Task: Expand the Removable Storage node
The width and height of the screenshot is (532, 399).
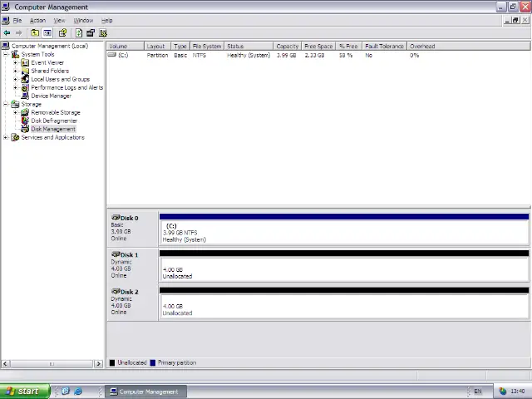Action: coord(15,112)
